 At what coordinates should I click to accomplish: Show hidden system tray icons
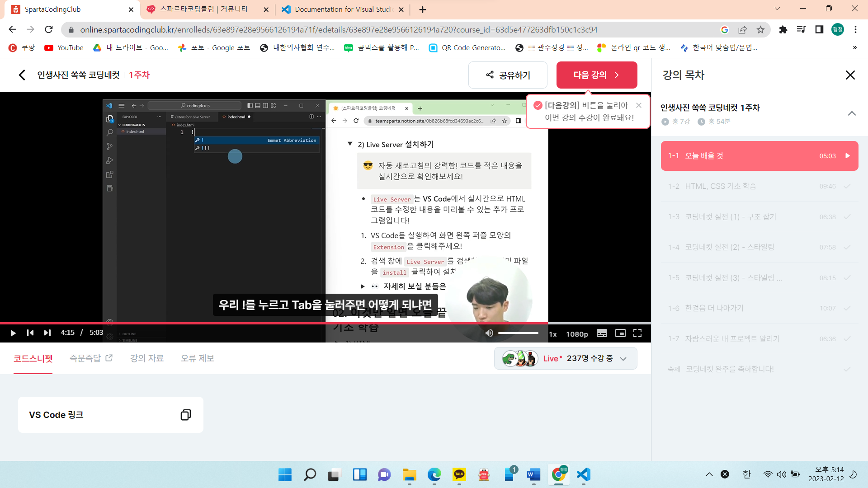point(709,474)
